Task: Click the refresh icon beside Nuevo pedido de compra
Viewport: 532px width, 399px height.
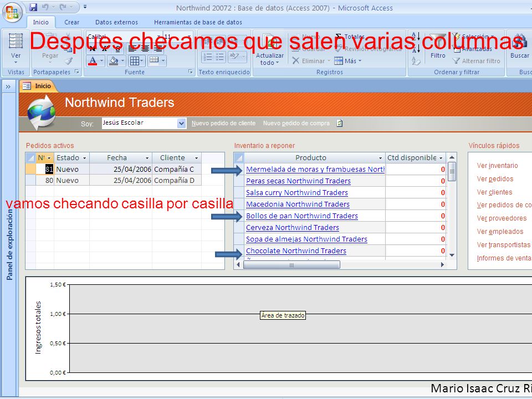Action: 339,123
